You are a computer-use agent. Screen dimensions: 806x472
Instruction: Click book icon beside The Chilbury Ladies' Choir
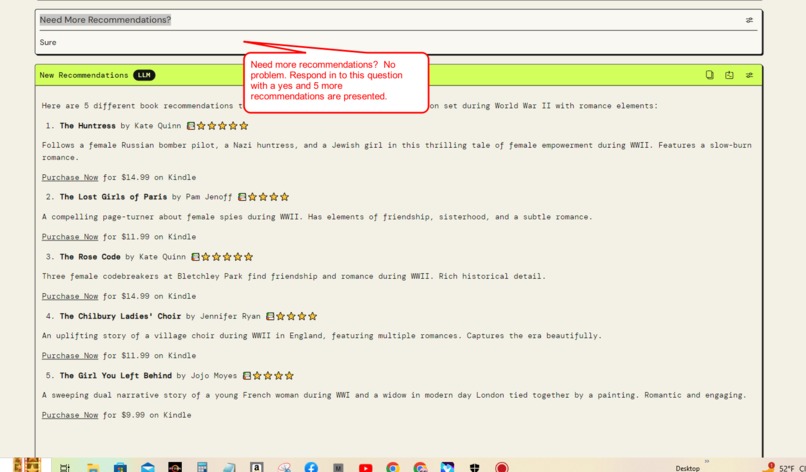(270, 316)
